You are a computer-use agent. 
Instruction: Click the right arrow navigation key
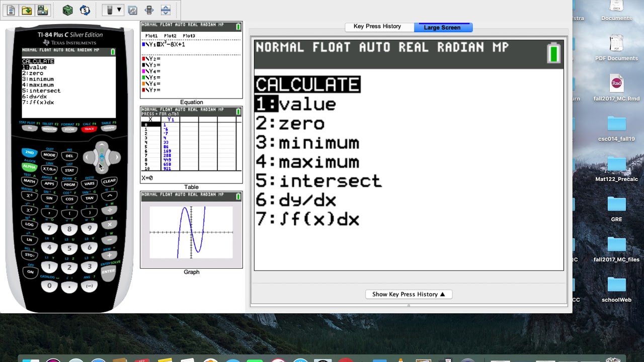click(x=115, y=157)
